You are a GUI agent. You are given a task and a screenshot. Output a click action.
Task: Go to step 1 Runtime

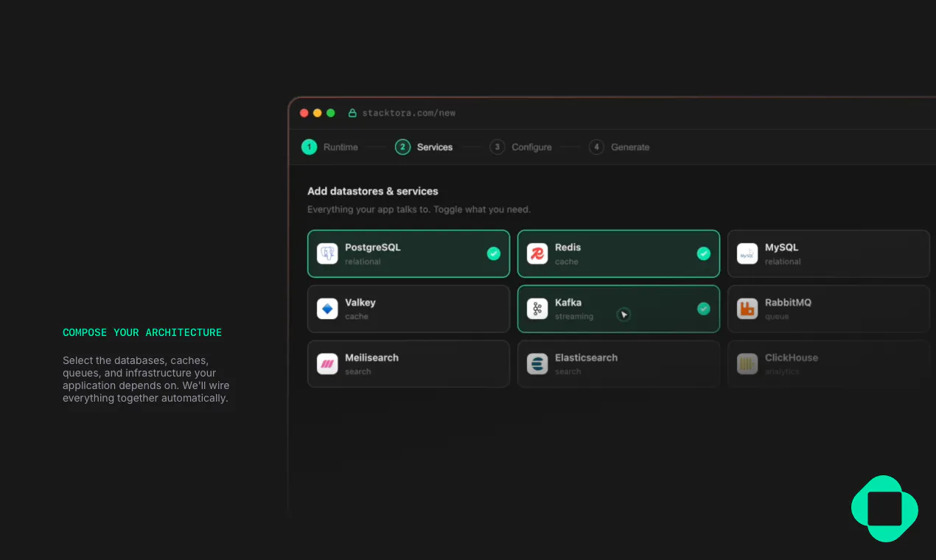(x=329, y=147)
